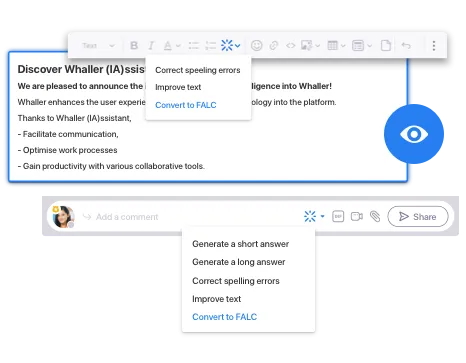Insert a GIF in the comment
The height and width of the screenshot is (363, 466).
click(338, 217)
